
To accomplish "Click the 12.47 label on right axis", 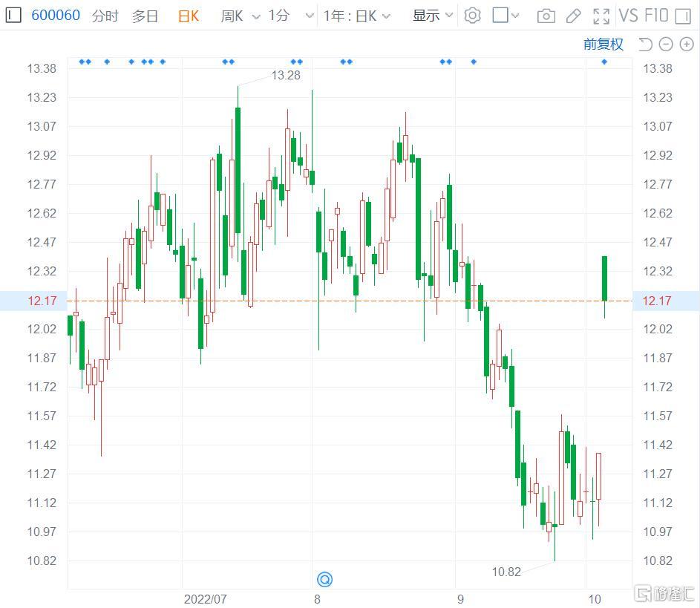I will coord(658,243).
